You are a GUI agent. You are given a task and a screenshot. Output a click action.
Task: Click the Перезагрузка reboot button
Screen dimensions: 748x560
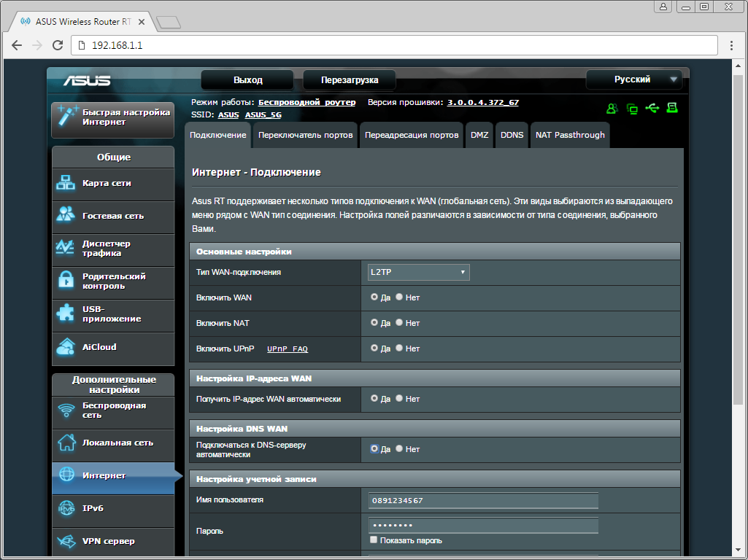click(x=350, y=80)
